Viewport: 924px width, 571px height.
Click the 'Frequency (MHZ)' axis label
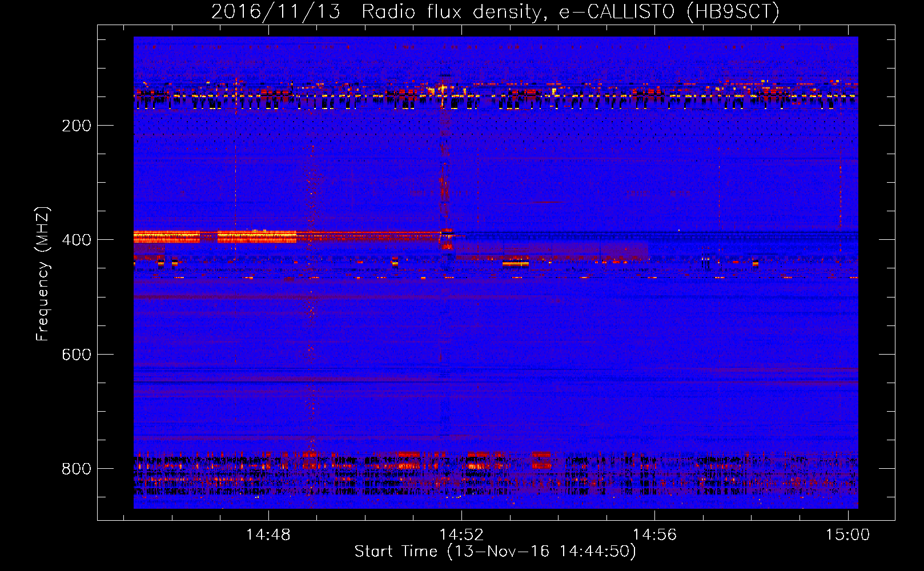(43, 274)
